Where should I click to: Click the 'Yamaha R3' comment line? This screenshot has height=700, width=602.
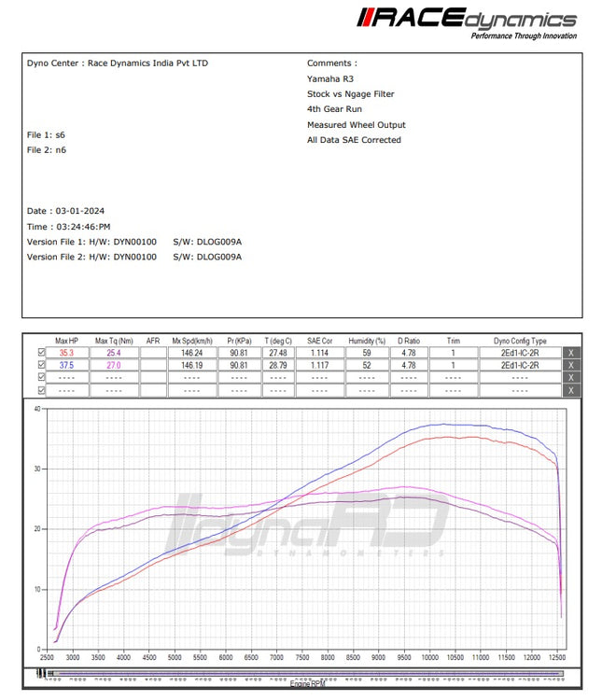(330, 79)
